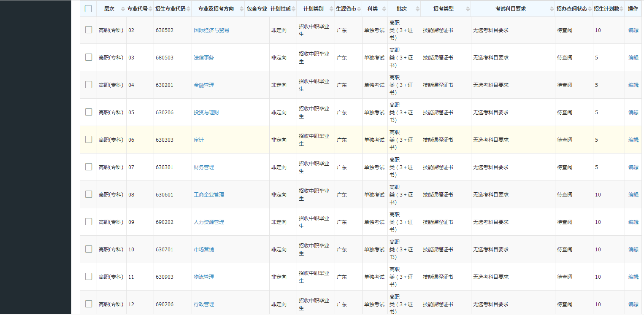The height and width of the screenshot is (315, 644).
Task: Edit the 财务管理 row
Action: pyautogui.click(x=633, y=167)
